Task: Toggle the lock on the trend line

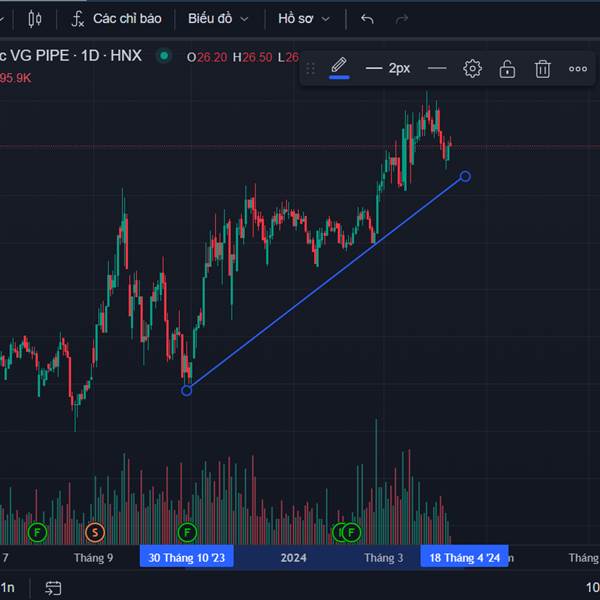Action: click(x=507, y=68)
